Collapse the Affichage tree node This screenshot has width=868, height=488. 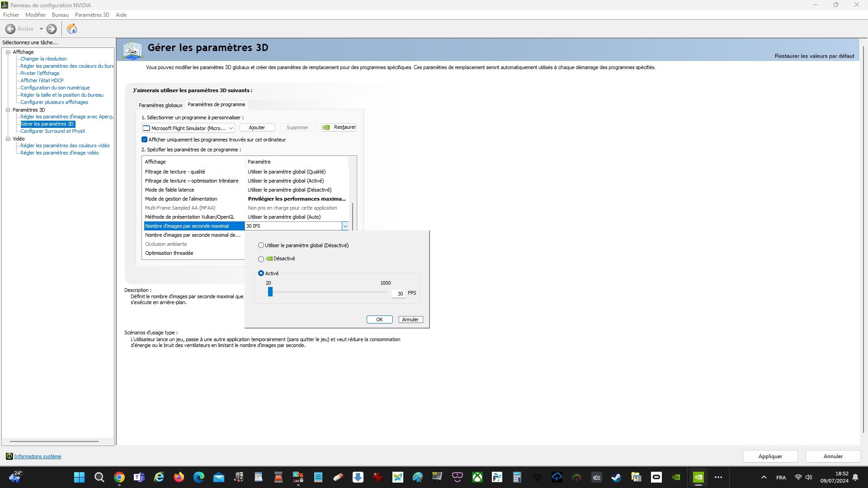8,52
